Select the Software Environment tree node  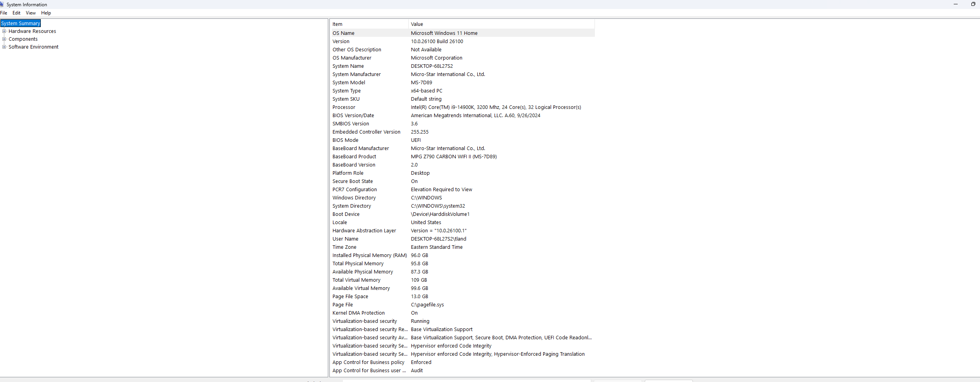[x=33, y=47]
